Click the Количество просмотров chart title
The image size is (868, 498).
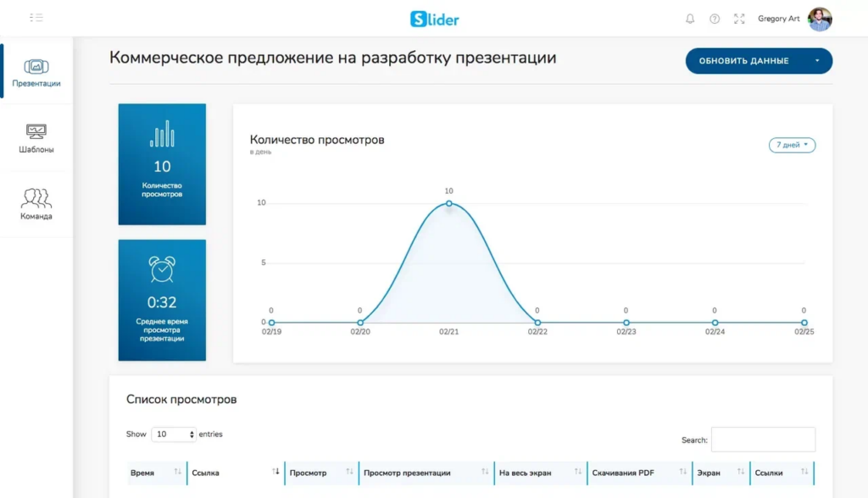(317, 140)
